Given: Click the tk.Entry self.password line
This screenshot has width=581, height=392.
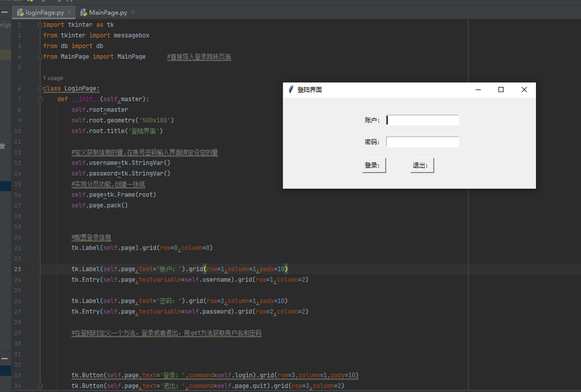Looking at the screenshot, I should [190, 311].
